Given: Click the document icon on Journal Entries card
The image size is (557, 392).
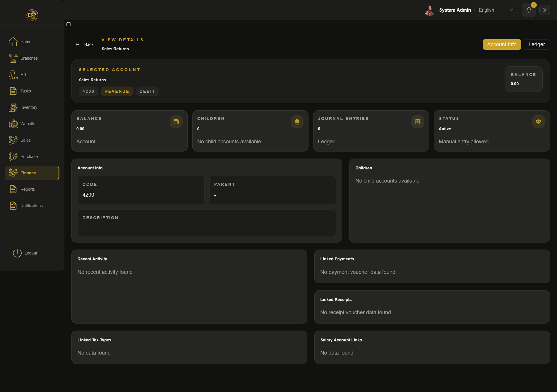Looking at the screenshot, I should coord(418,122).
